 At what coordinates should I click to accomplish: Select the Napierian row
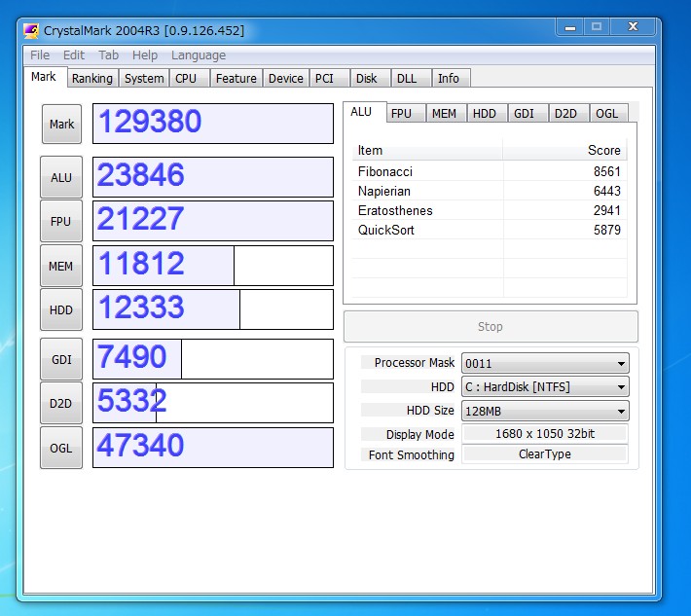click(490, 191)
